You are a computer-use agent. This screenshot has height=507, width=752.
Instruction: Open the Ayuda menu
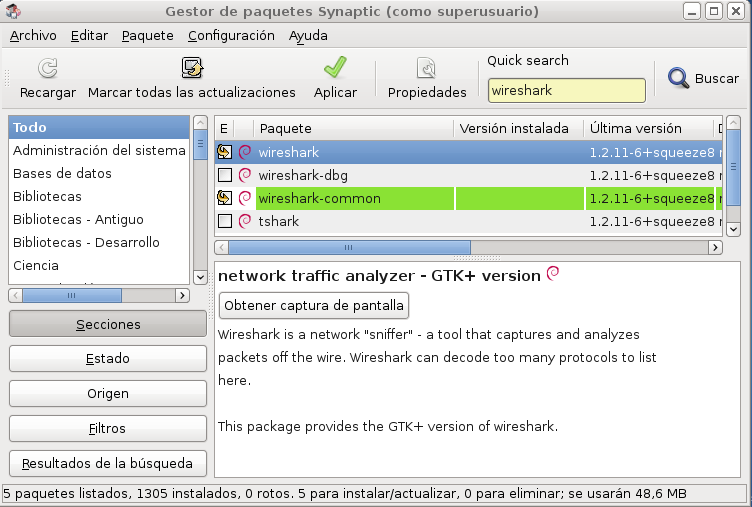tap(308, 35)
